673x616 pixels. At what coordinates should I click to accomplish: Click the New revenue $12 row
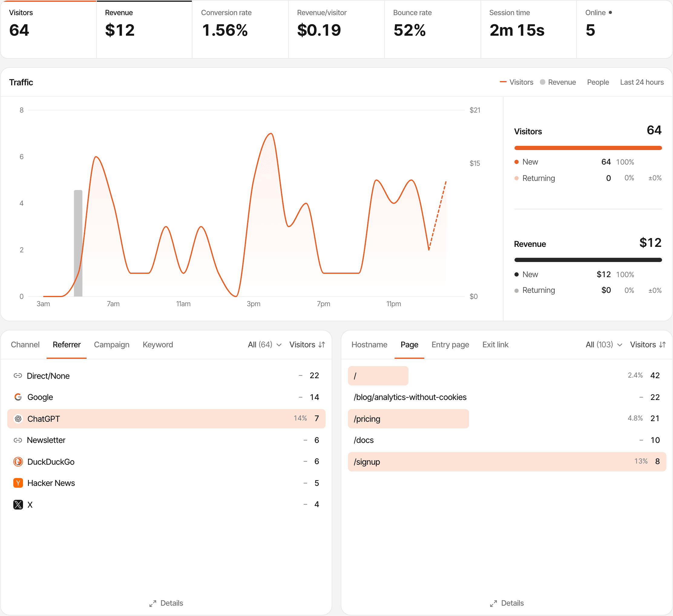click(x=588, y=274)
